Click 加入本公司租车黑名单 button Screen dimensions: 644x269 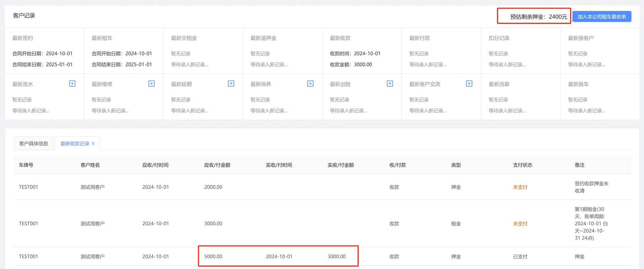(602, 16)
